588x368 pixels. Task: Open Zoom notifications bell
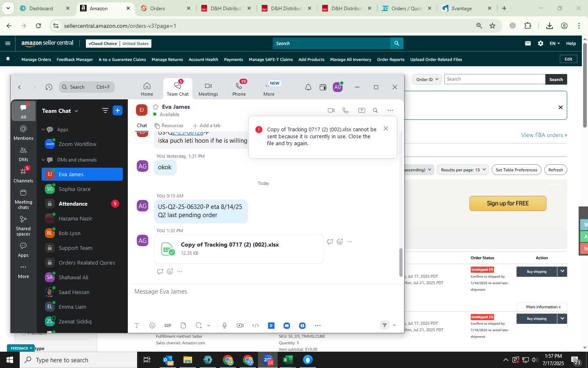308,87
